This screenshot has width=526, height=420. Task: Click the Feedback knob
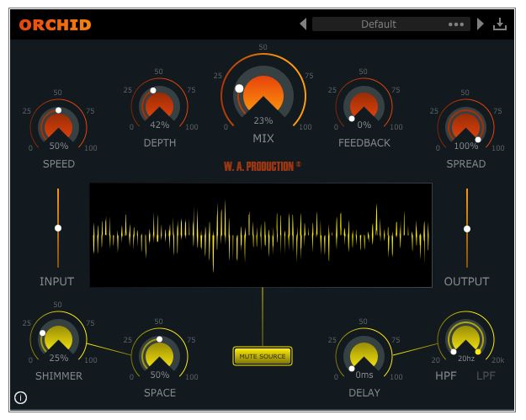pos(364,105)
